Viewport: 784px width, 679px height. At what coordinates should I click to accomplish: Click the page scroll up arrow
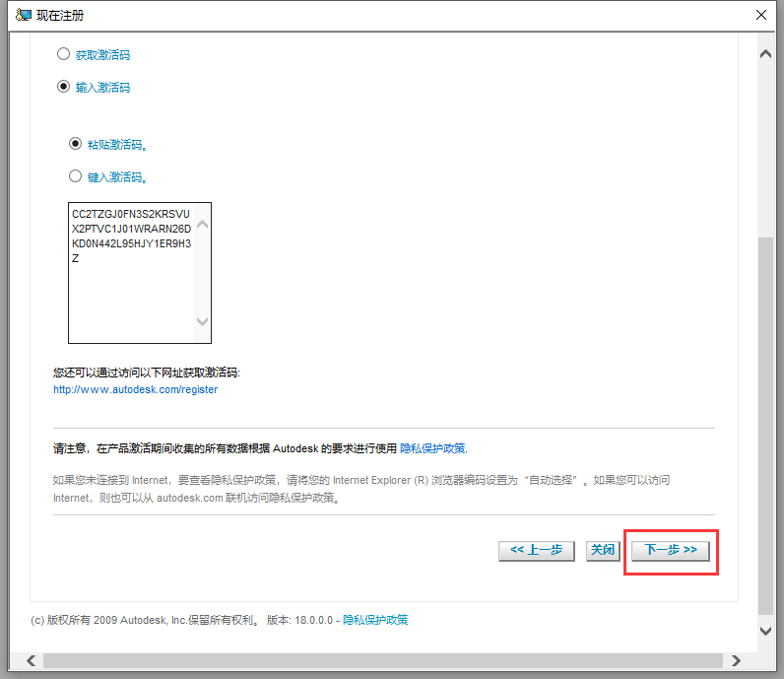point(765,54)
